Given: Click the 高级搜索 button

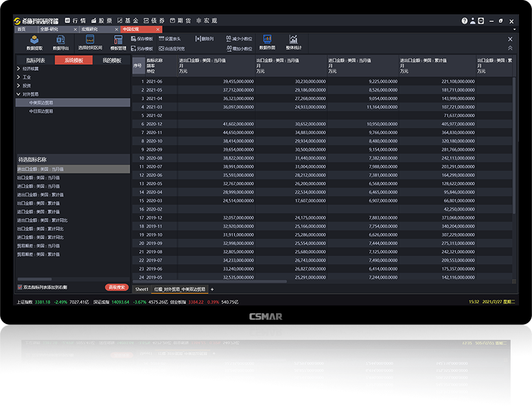Looking at the screenshot, I should tap(117, 287).
